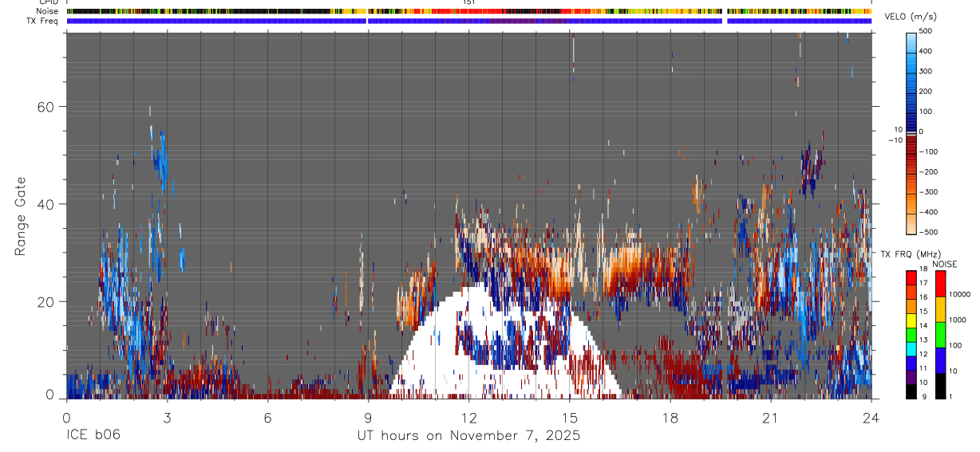Screen dimensions: 980x452
Task: Click the Range Gate tick label 40
Action: pyautogui.click(x=45, y=204)
